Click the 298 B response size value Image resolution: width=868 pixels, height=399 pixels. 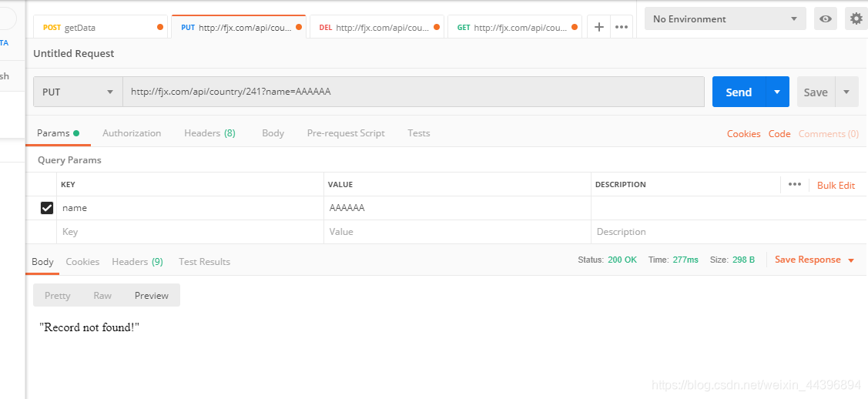pyautogui.click(x=743, y=260)
